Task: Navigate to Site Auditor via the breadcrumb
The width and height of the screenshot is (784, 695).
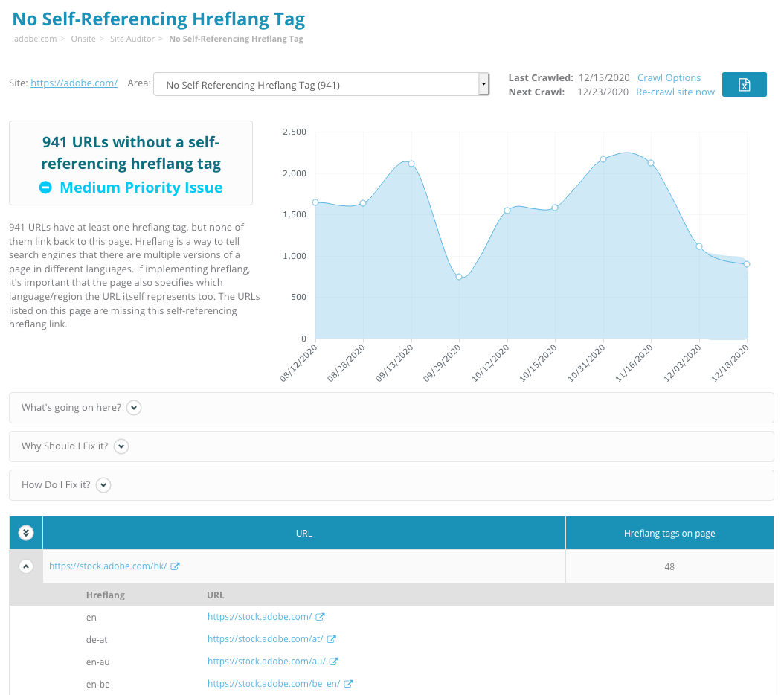Action: coord(132,39)
